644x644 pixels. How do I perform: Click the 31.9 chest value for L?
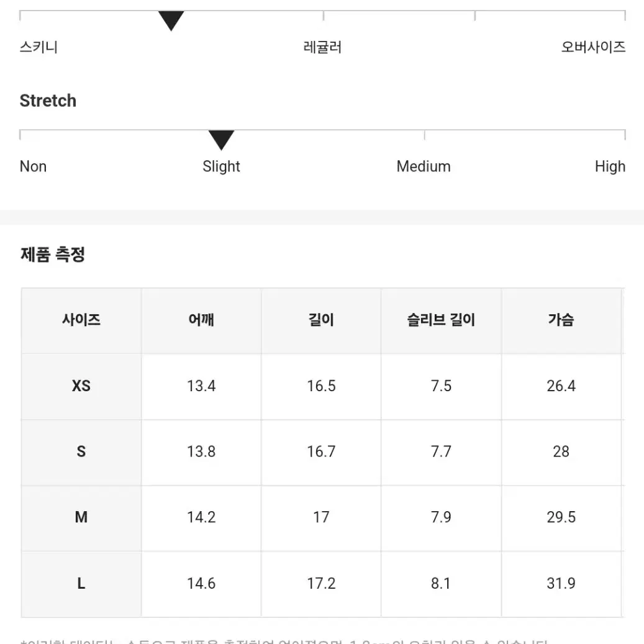click(x=561, y=583)
